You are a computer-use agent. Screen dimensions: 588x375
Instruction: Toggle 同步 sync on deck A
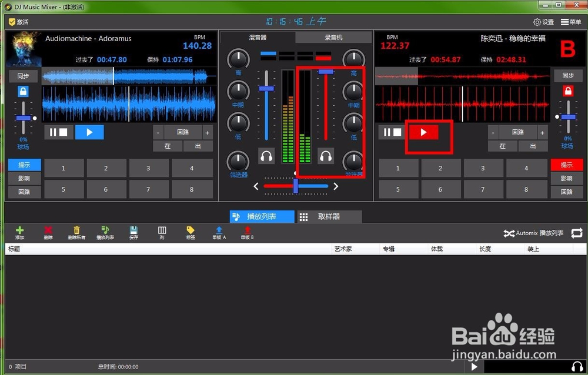(x=24, y=76)
